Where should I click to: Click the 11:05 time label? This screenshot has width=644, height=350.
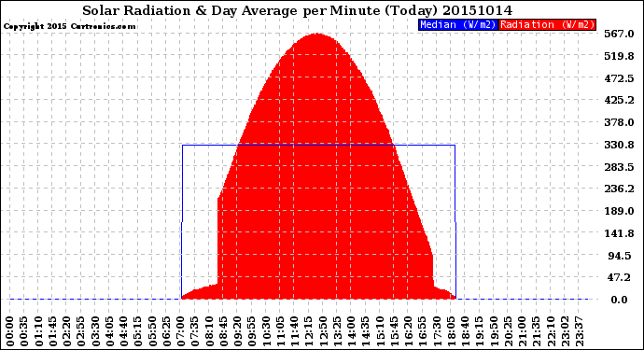click(280, 331)
